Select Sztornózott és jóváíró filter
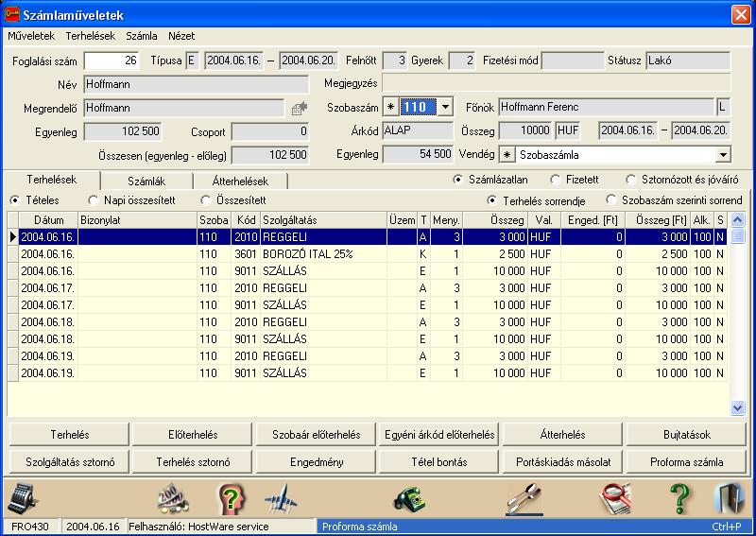Screen dimensions: 756x536 (x=681, y=180)
